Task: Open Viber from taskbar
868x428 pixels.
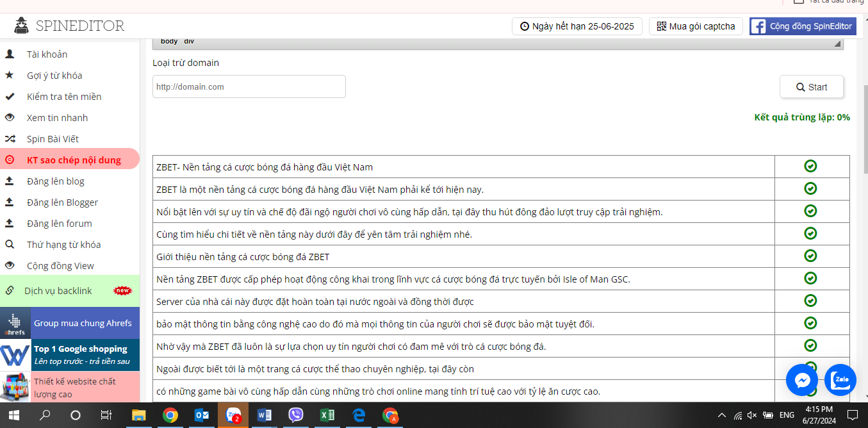Action: click(x=296, y=415)
